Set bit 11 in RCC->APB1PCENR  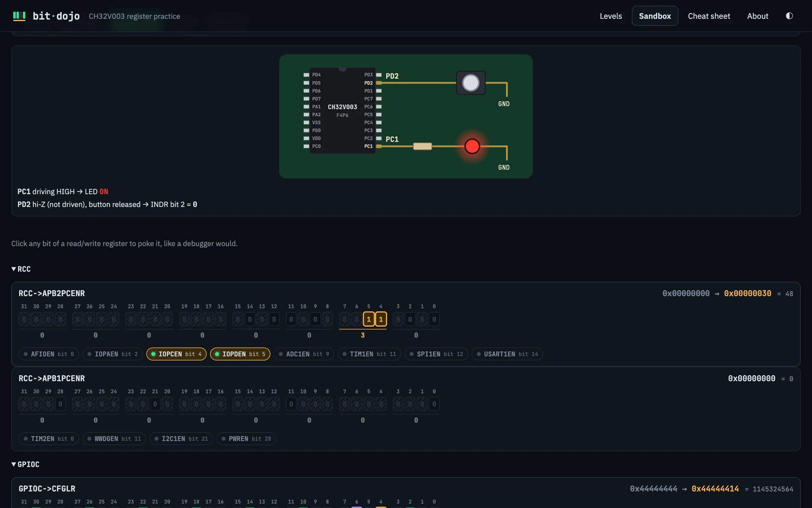pos(291,404)
